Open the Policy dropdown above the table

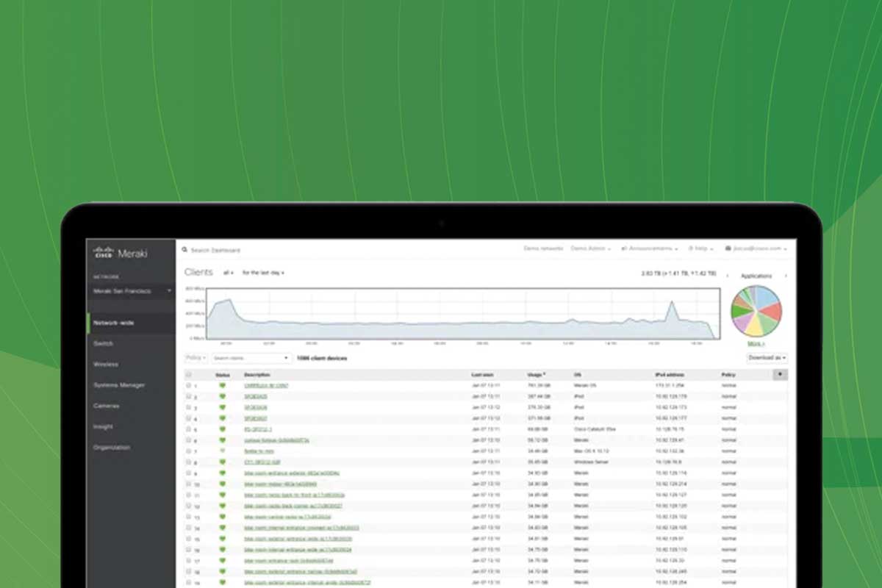[196, 358]
